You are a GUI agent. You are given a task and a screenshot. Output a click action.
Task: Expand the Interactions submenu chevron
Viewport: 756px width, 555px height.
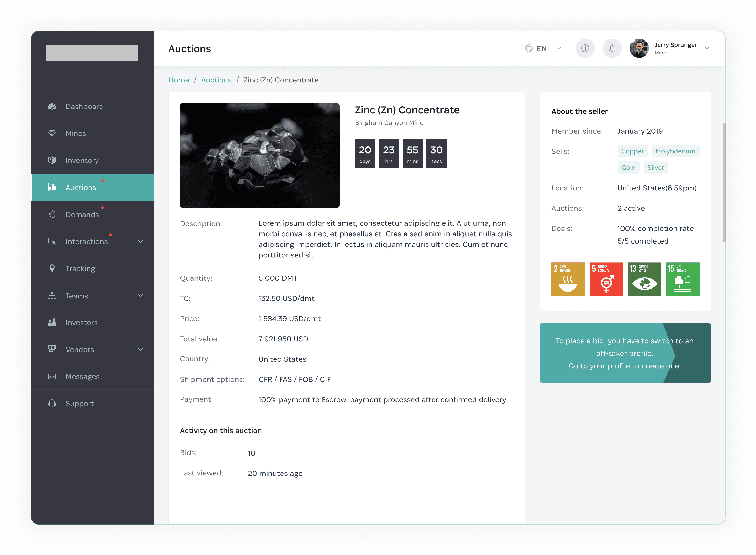tap(140, 241)
